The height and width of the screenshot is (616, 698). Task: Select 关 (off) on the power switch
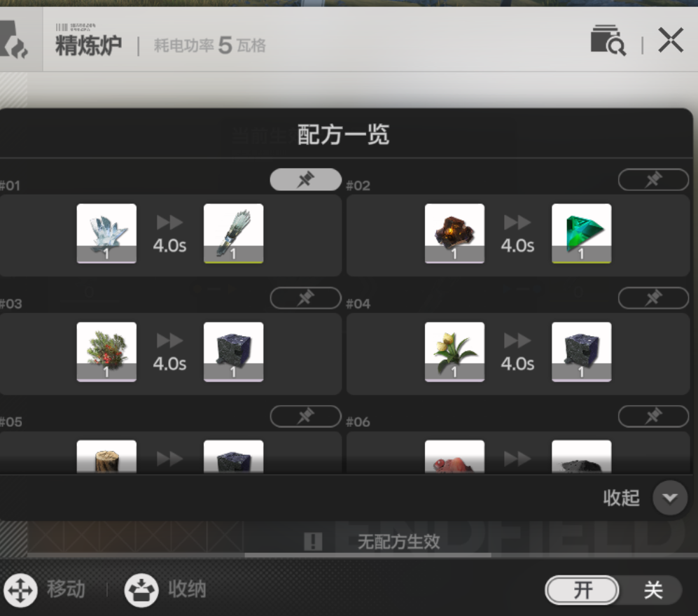pos(653,590)
